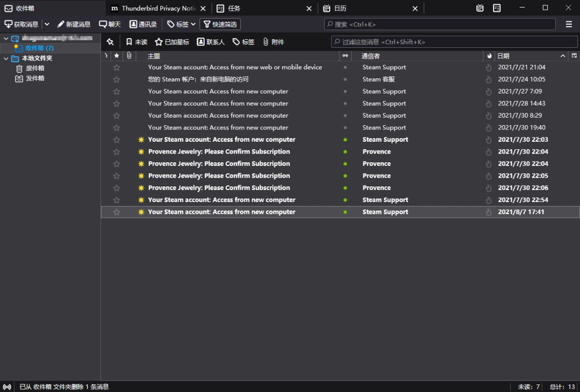Image resolution: width=580 pixels, height=392 pixels.
Task: Open the hamburger app menu
Action: (x=569, y=24)
